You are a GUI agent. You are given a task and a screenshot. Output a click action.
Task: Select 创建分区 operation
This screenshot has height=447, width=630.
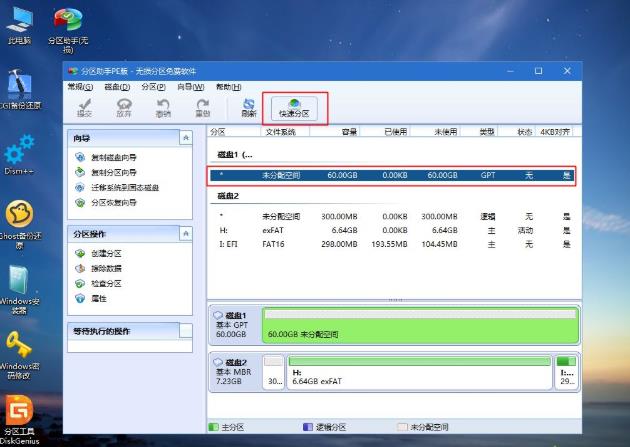pyautogui.click(x=98, y=253)
